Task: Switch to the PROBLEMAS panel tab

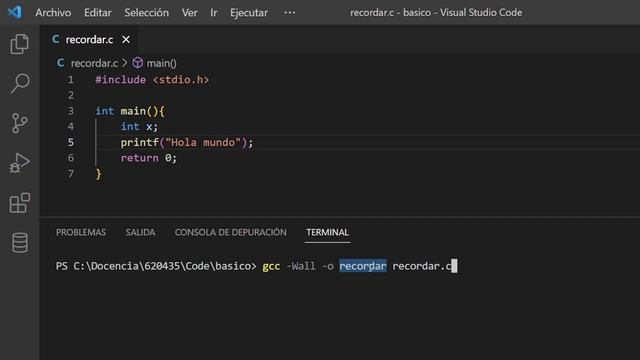Action: click(81, 232)
